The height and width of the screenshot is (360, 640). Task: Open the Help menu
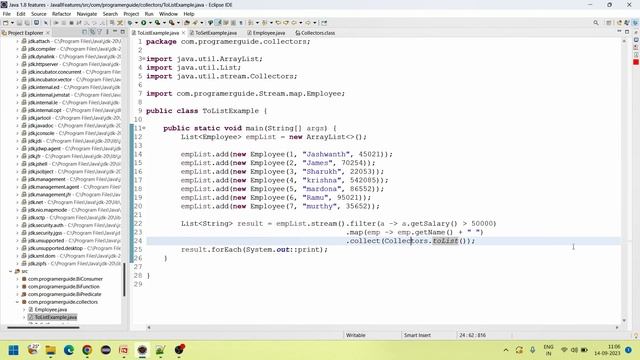[189, 14]
